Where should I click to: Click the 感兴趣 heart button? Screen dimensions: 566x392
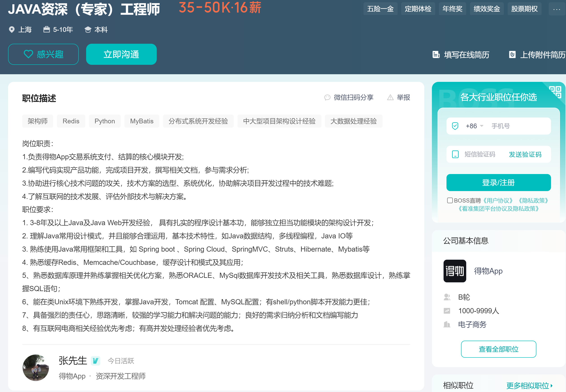[43, 54]
